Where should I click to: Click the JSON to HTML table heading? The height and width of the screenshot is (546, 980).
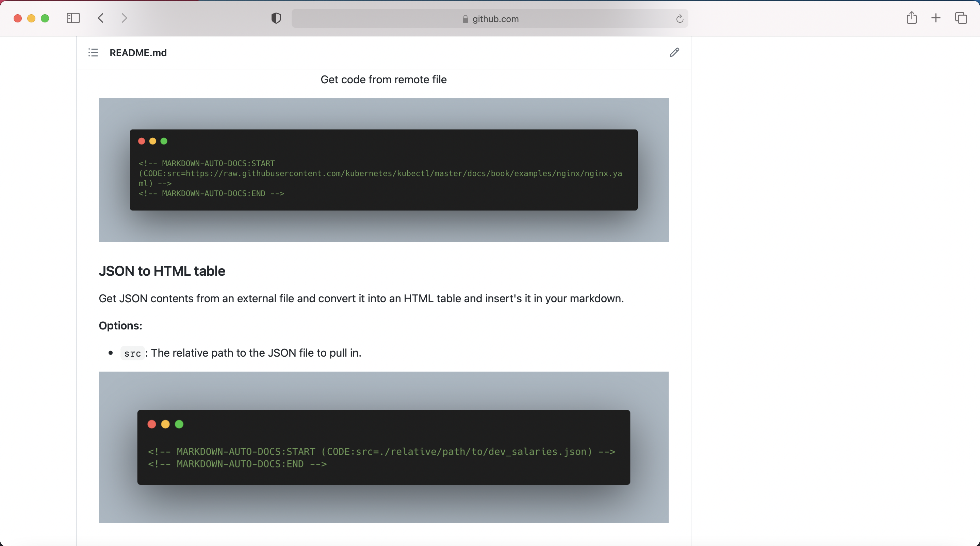coord(162,271)
